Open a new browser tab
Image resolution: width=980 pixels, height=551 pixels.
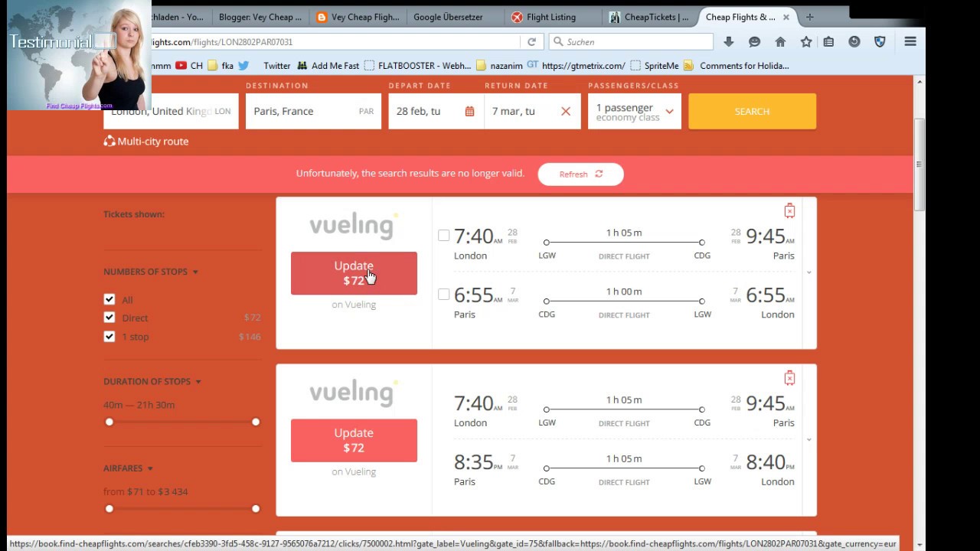tap(809, 17)
